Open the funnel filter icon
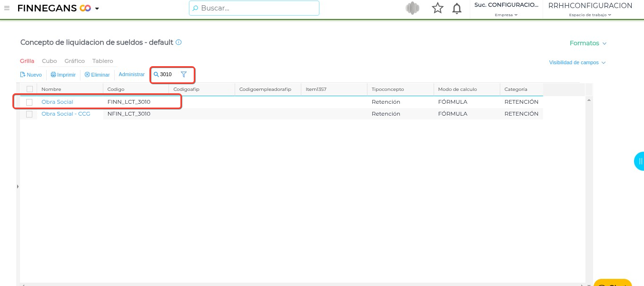Image resolution: width=644 pixels, height=286 pixels. 184,74
